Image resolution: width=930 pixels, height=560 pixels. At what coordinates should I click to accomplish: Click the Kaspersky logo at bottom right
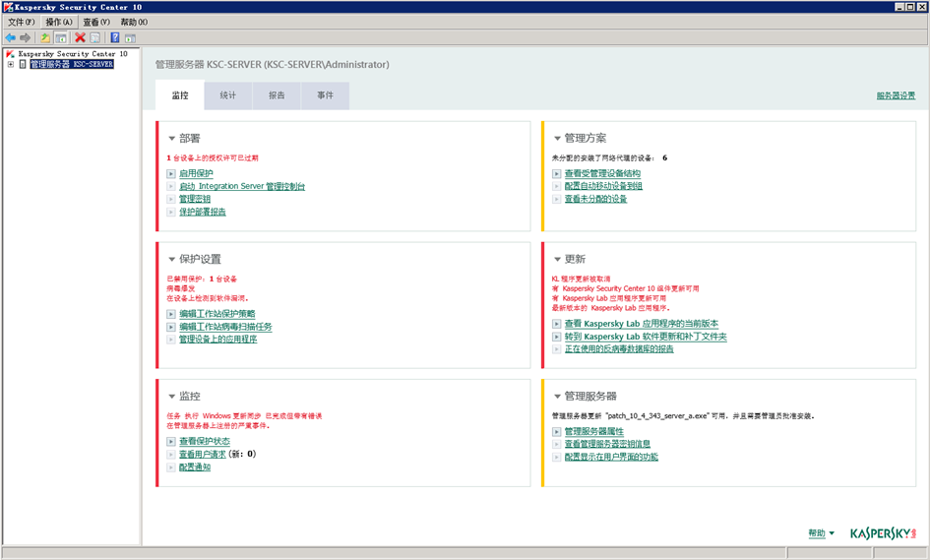pos(883,533)
